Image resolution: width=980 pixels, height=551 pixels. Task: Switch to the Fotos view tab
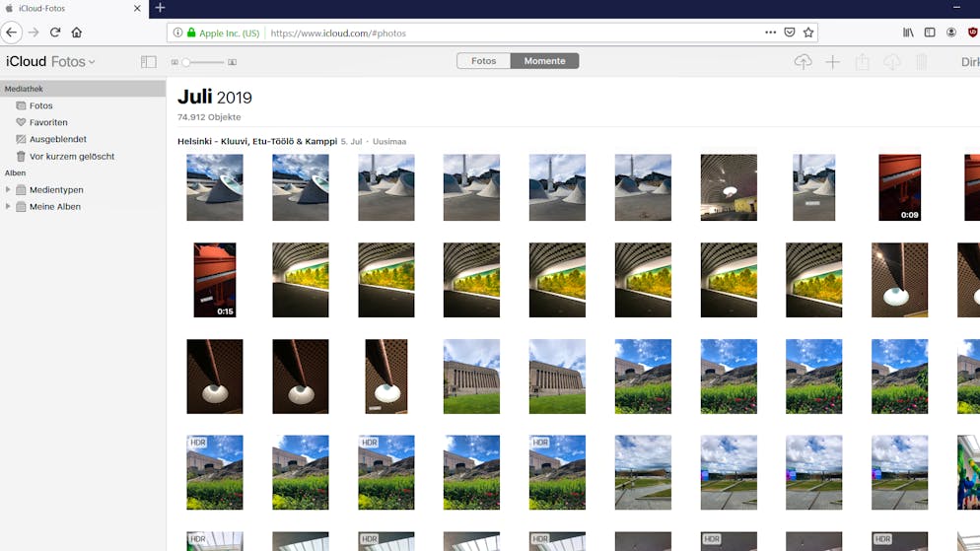click(x=484, y=60)
